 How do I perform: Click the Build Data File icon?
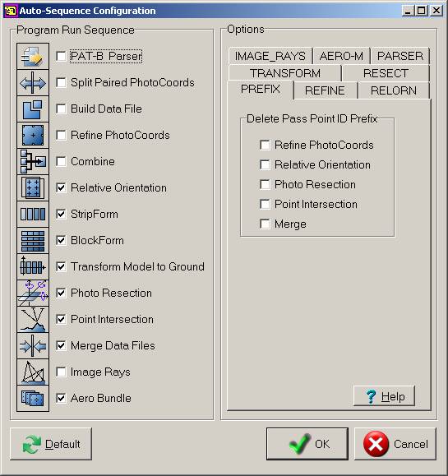point(33,109)
